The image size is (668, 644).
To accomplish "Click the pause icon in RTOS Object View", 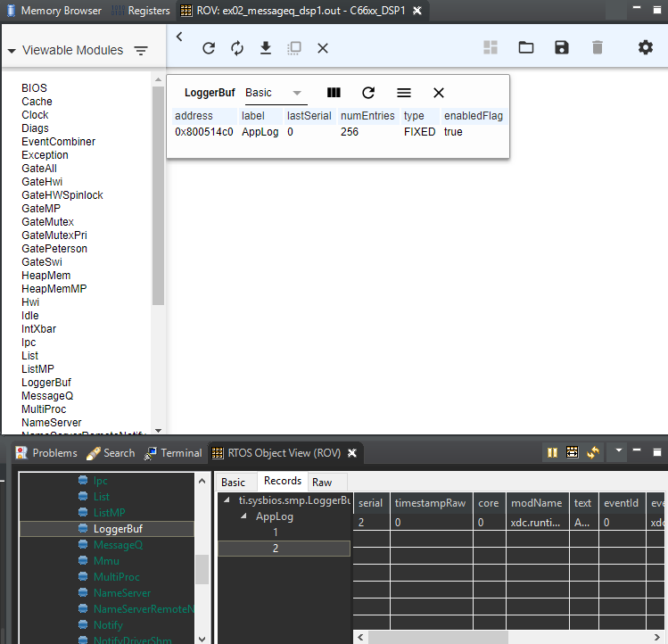I will [553, 453].
